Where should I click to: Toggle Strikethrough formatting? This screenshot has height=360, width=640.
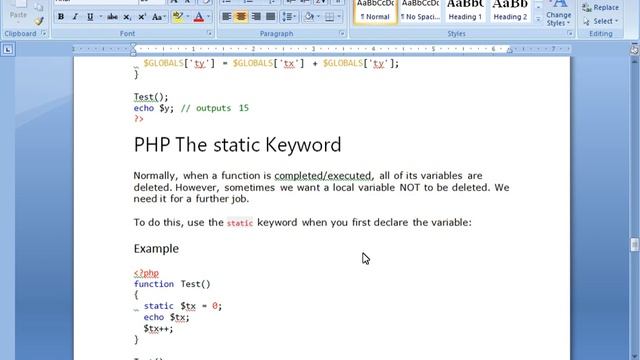pyautogui.click(x=112, y=17)
